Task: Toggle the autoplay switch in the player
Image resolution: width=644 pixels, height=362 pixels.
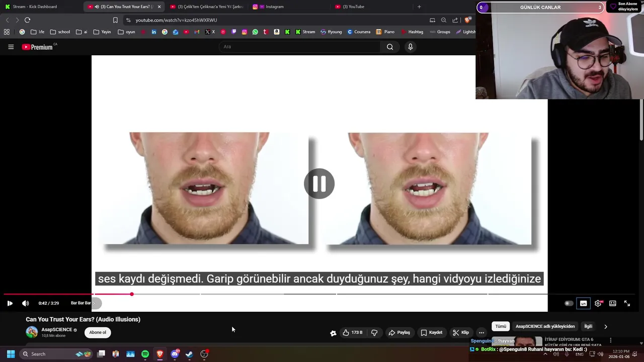Action: tap(569, 303)
